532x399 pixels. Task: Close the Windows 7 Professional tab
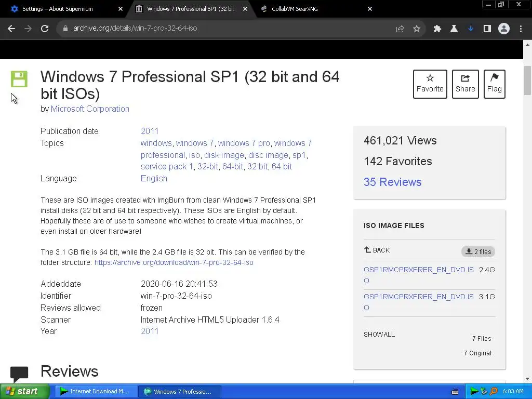point(245,9)
